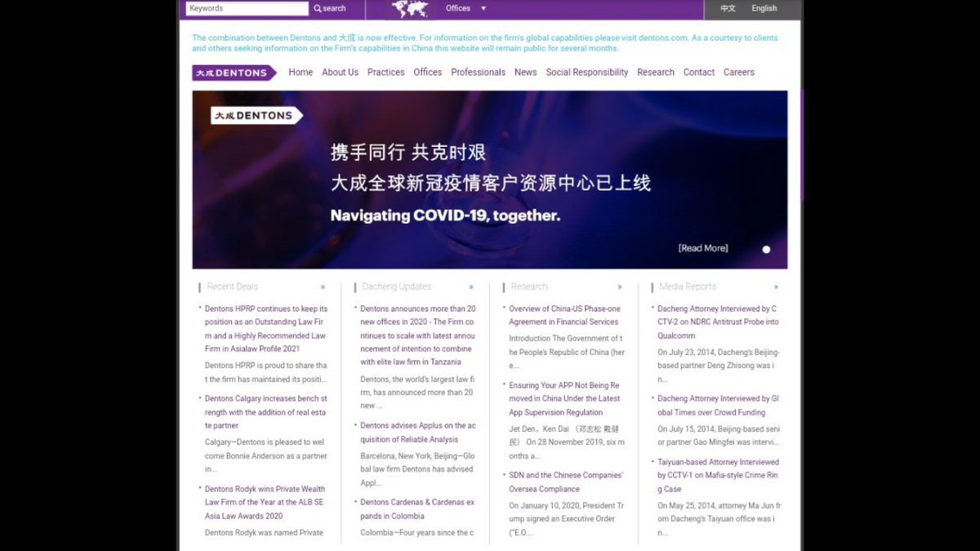Click the page vertical scrollbar
Screen dimensions: 980x551
pos(802,147)
